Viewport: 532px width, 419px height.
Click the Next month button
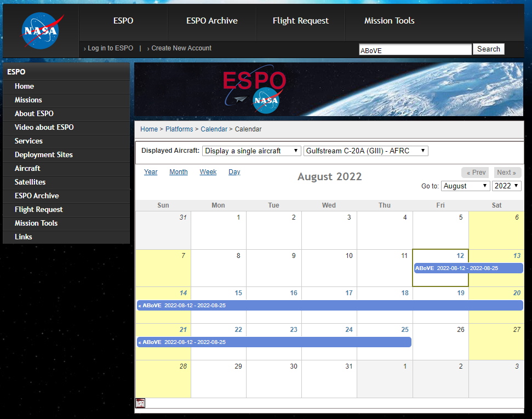[507, 173]
